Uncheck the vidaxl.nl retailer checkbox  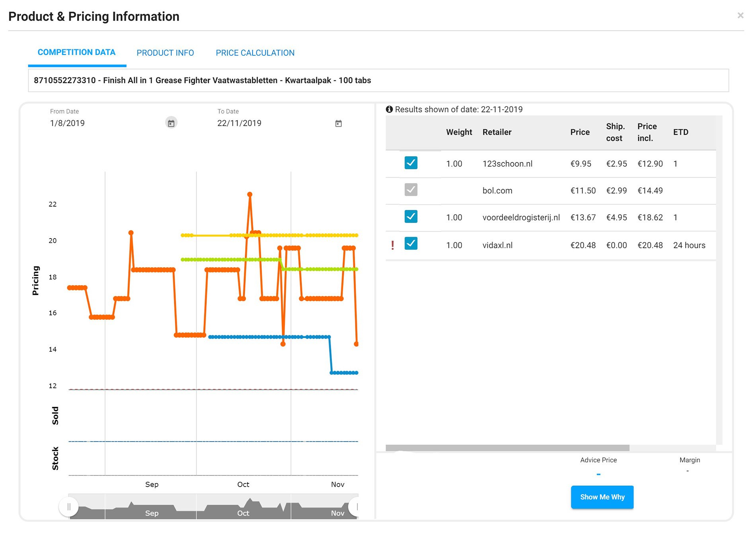[411, 243]
